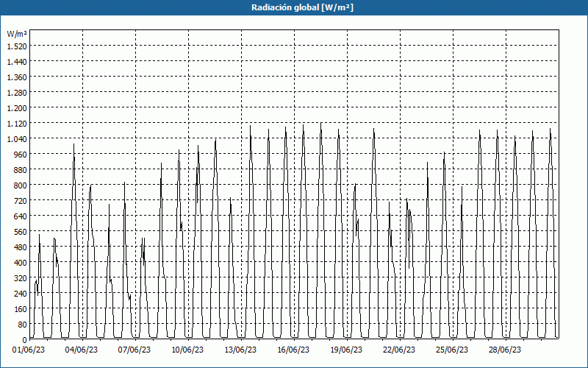588x368 pixels.
Task: Click the 19/06/23 date label
Action: [x=346, y=350]
